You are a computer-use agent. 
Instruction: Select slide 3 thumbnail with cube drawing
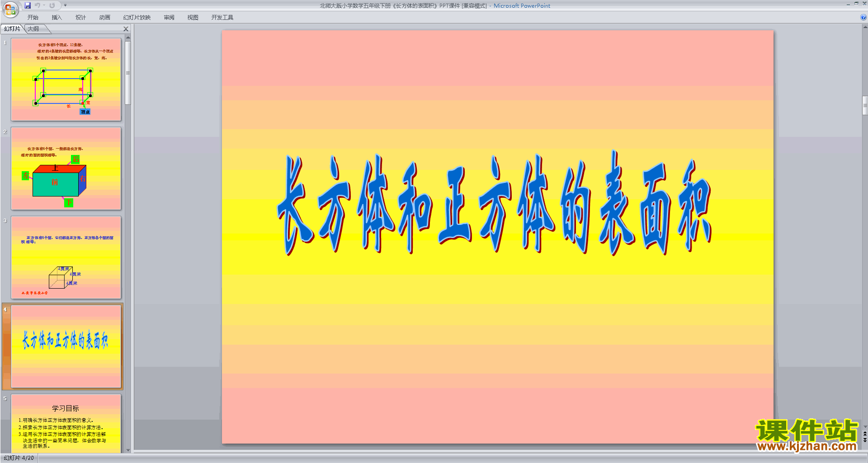point(66,257)
